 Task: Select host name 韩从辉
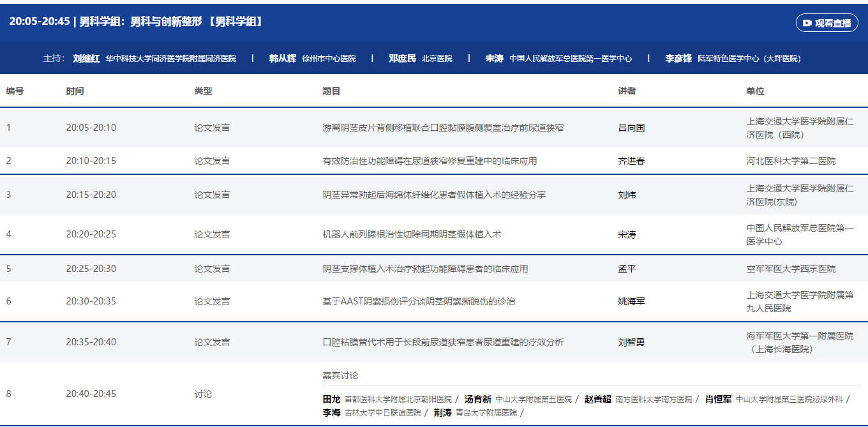pyautogui.click(x=282, y=58)
